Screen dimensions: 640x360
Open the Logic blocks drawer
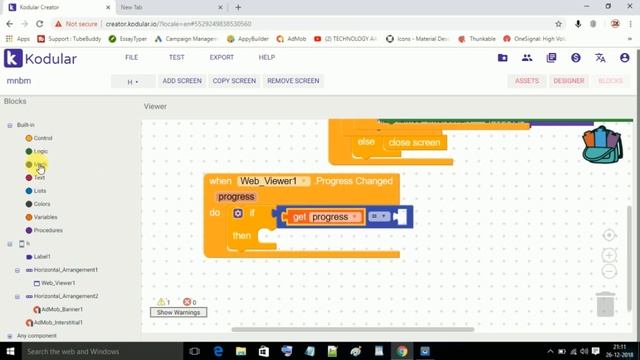point(37,151)
